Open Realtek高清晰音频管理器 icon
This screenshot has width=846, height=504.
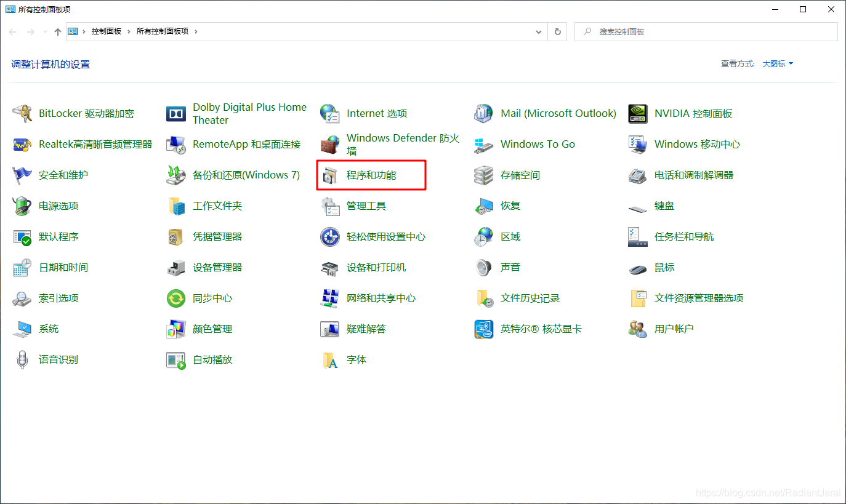[x=22, y=144]
